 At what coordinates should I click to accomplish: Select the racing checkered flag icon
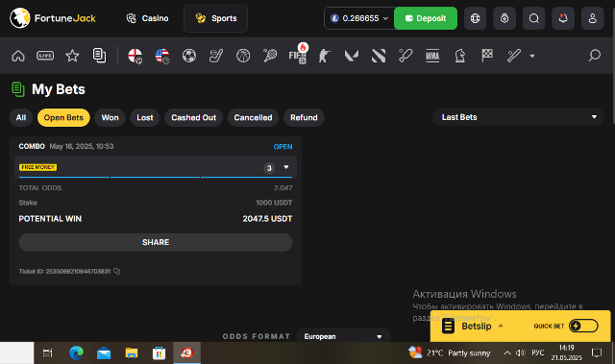click(487, 56)
